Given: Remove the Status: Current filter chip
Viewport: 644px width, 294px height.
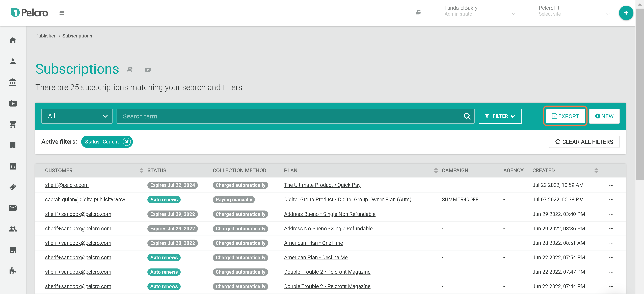Looking at the screenshot, I should pyautogui.click(x=127, y=142).
